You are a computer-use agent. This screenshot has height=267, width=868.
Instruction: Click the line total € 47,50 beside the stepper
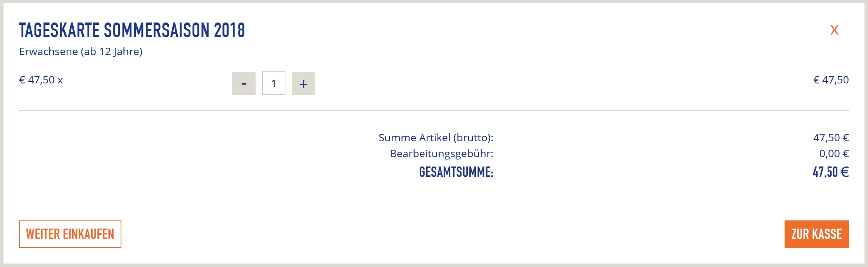pos(831,80)
